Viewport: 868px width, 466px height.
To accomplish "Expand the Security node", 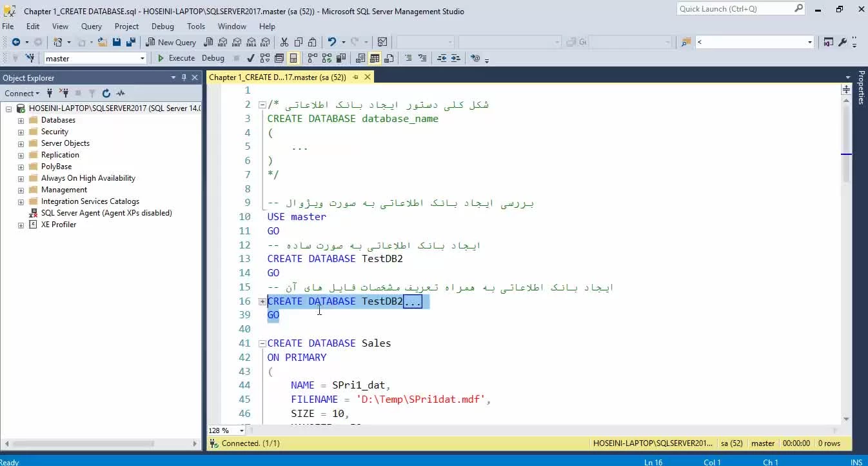I will point(21,132).
